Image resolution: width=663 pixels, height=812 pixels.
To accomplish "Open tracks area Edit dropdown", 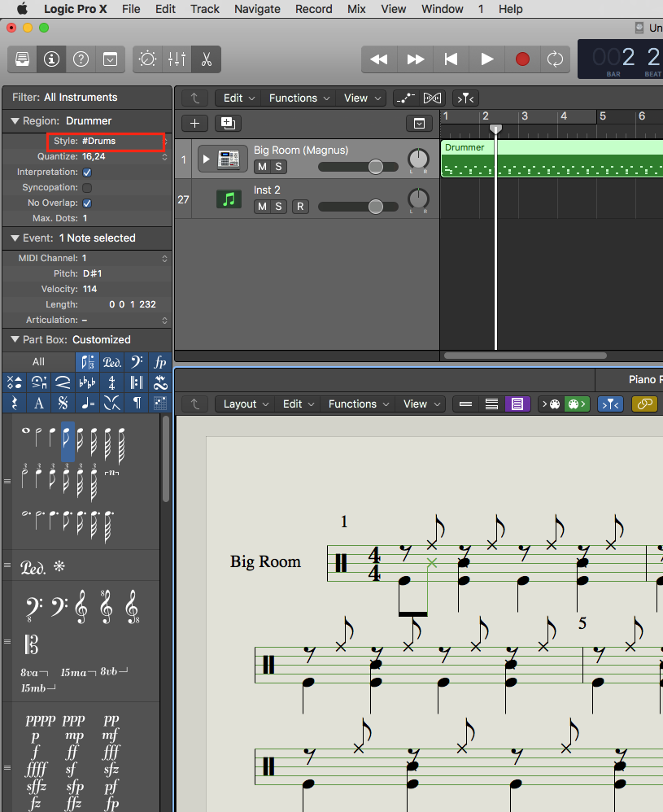I will coord(238,98).
